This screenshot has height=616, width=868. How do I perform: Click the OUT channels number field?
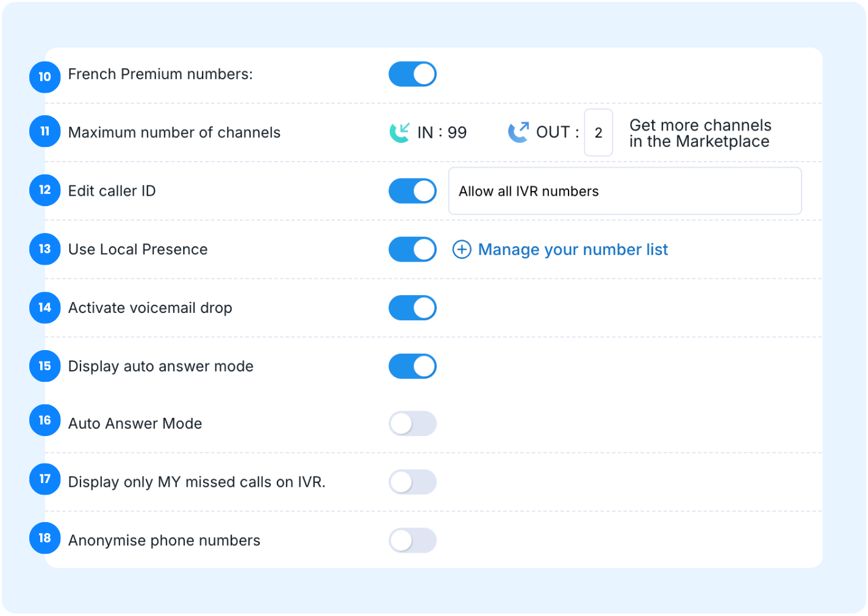598,133
